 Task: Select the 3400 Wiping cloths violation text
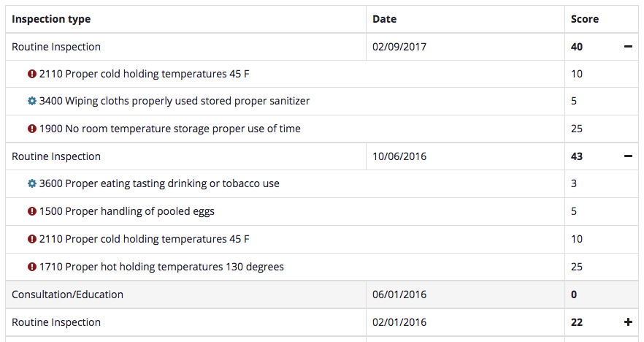pyautogui.click(x=175, y=101)
